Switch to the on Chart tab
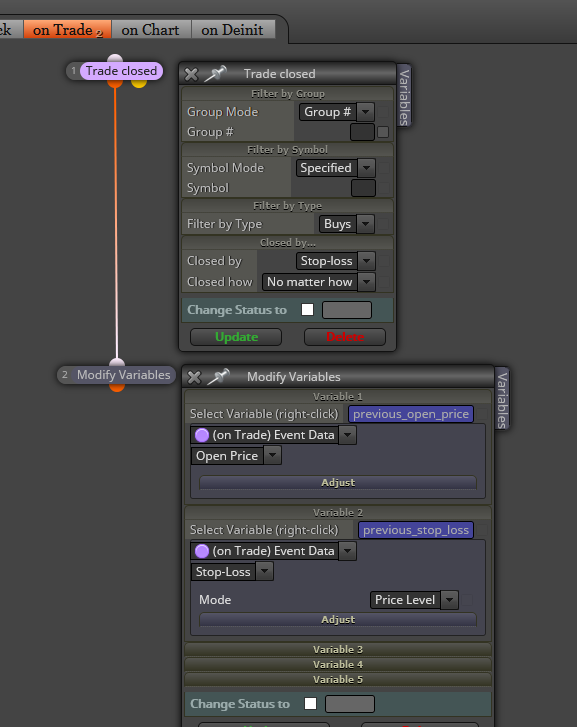 tap(150, 30)
